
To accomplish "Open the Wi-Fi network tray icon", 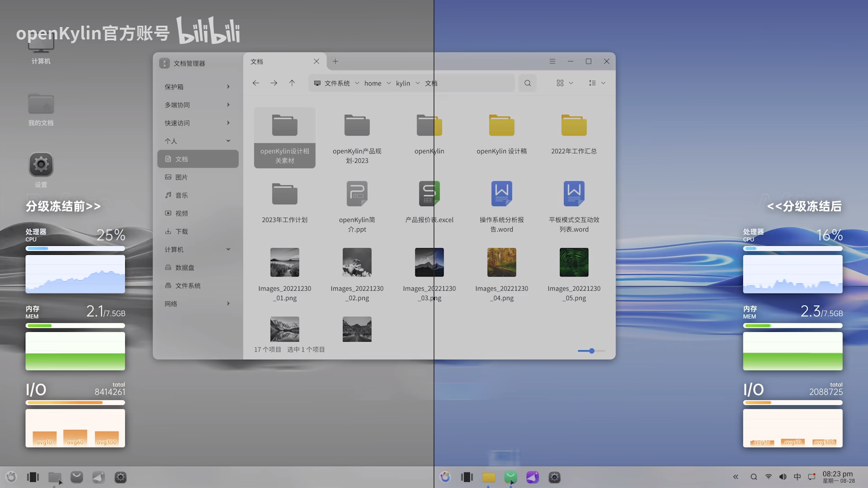I will point(769,477).
